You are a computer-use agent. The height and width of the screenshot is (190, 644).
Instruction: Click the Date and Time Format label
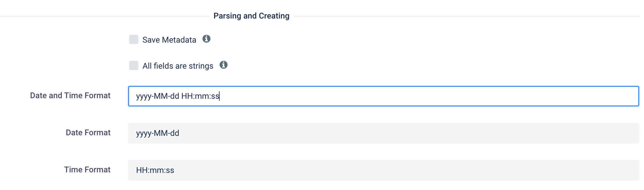(x=70, y=96)
